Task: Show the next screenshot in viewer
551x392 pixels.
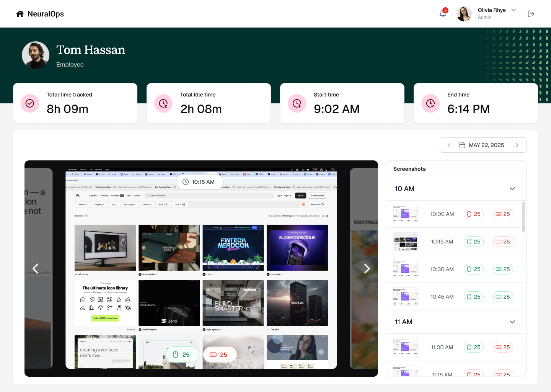Action: tap(367, 269)
